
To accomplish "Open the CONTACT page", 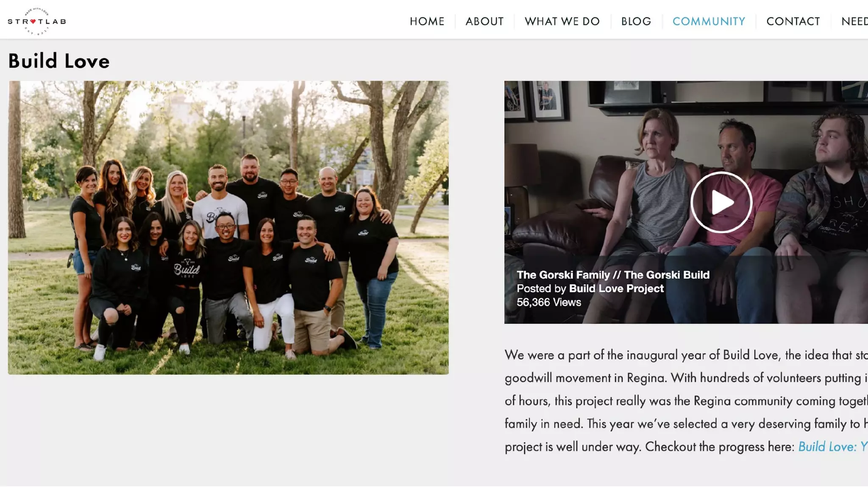I will [x=793, y=21].
